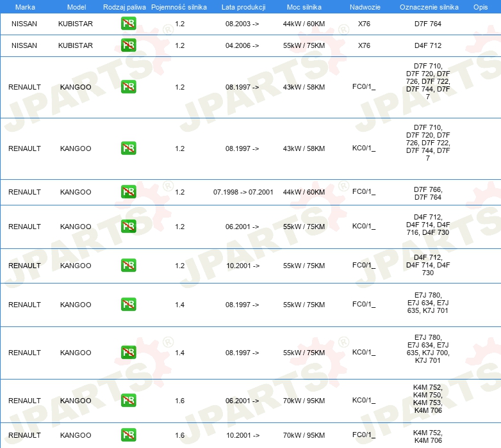
Task: Click fuel icon in Kangoo 1.4 KC0/1_ row
Action: tap(128, 353)
